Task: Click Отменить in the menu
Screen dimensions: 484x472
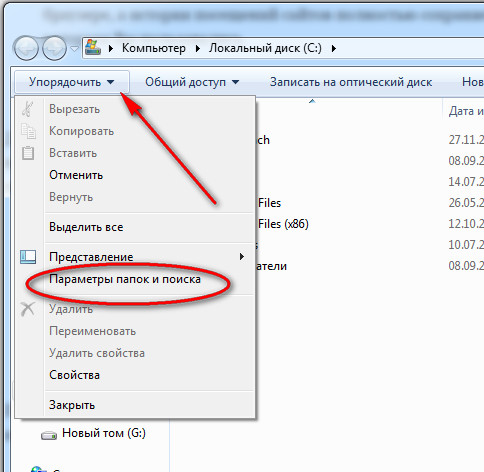Action: (76, 175)
